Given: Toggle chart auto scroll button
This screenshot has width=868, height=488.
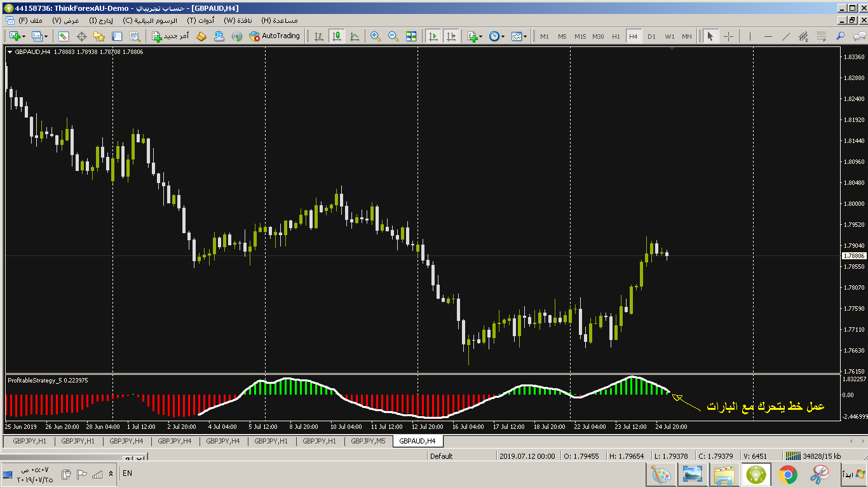Looking at the screenshot, I should pyautogui.click(x=433, y=36).
